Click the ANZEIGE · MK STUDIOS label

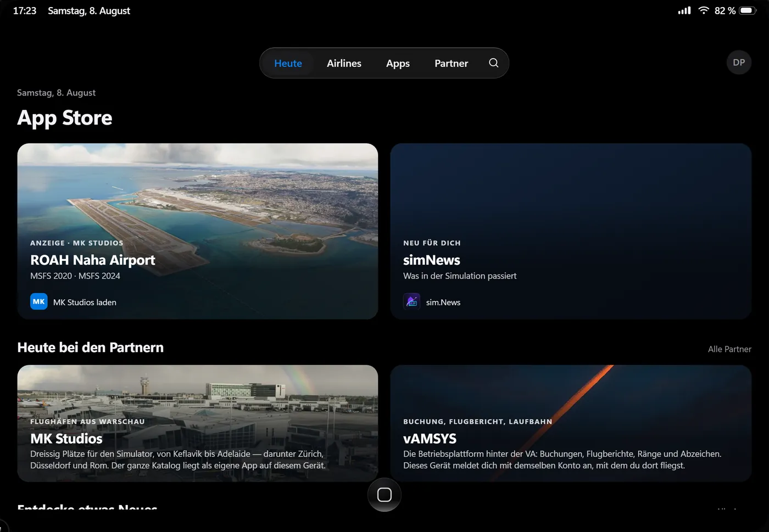pos(77,243)
